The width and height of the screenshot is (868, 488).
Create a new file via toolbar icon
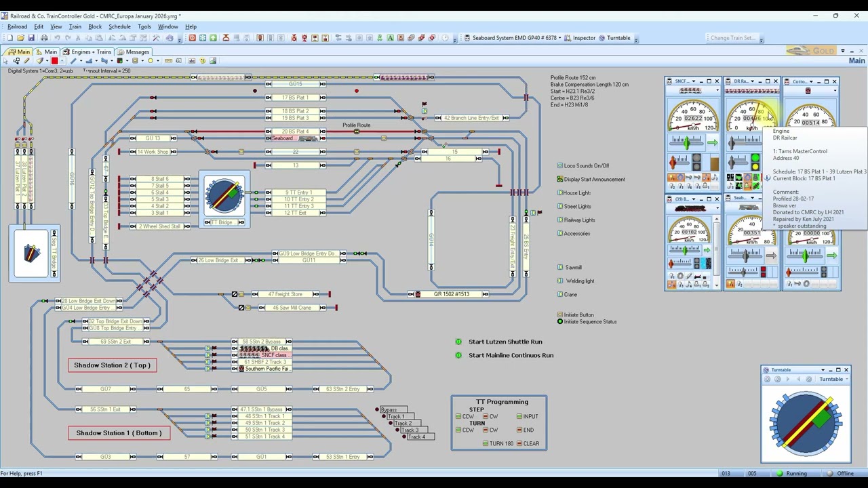pyautogui.click(x=10, y=38)
